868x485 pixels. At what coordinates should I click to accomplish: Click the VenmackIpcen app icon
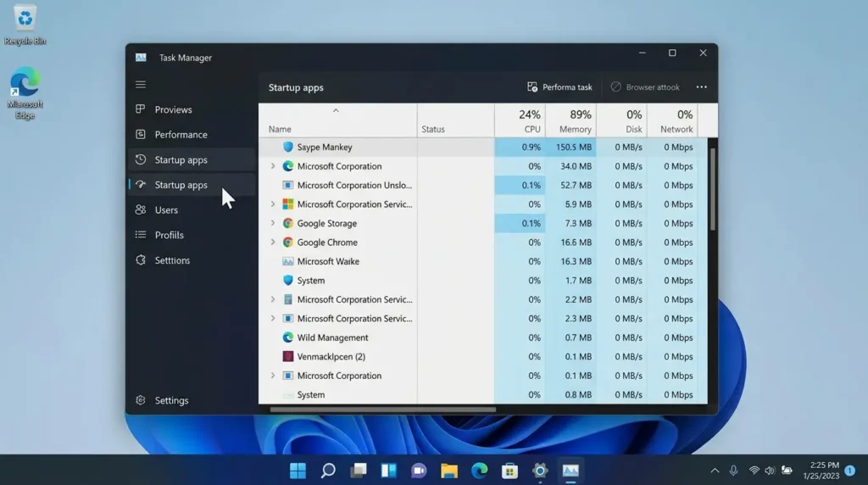coord(288,357)
